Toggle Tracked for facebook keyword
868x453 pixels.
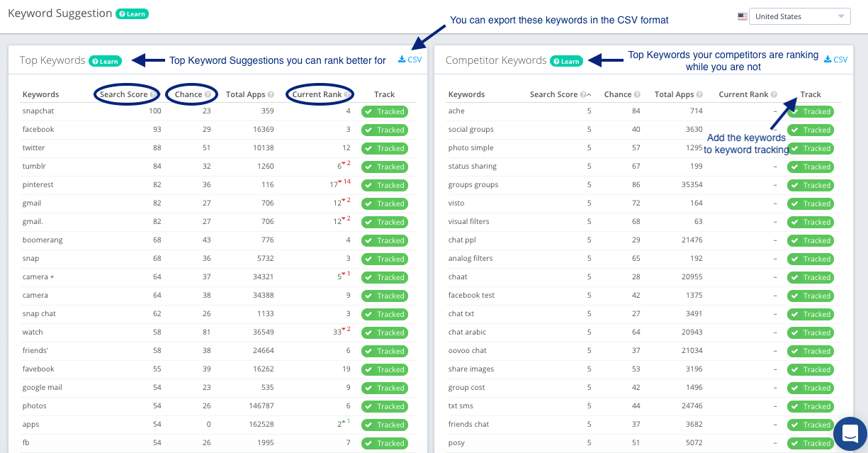(x=385, y=130)
